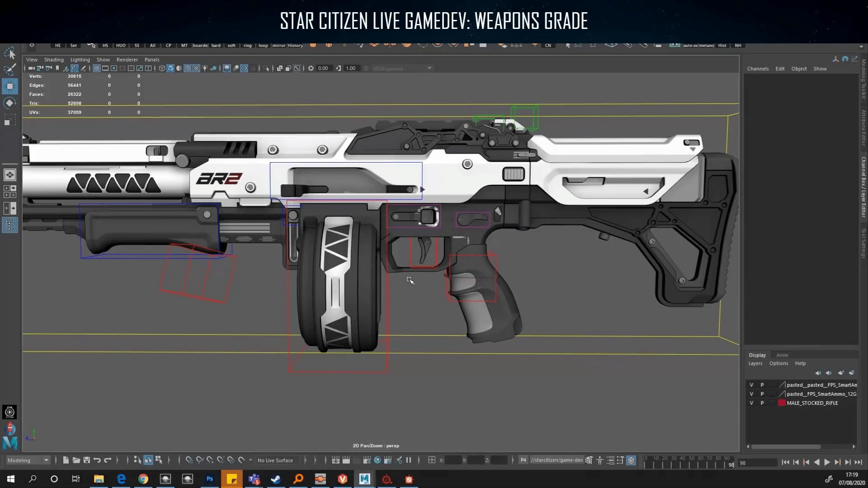
Task: Open the sRGB gamma dropdown
Action: click(429, 68)
